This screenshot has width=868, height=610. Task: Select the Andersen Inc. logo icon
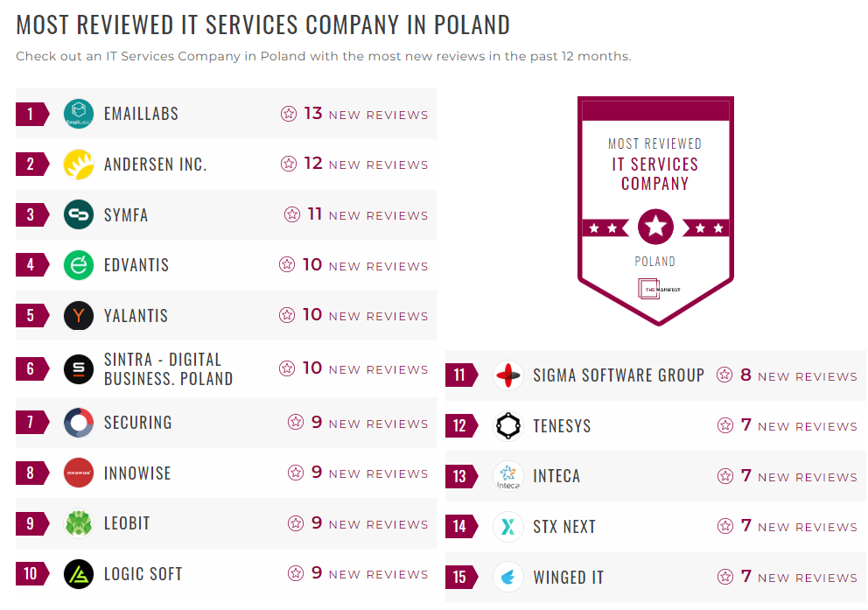[78, 164]
